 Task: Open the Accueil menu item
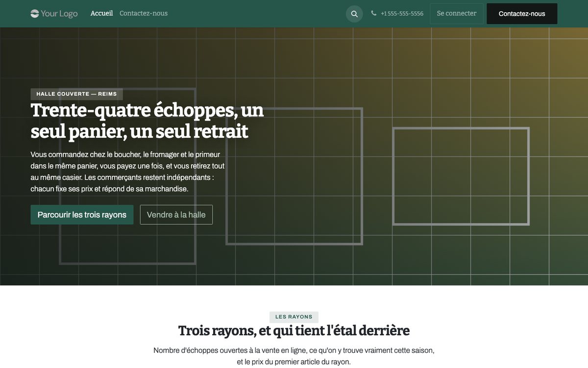[x=101, y=13]
